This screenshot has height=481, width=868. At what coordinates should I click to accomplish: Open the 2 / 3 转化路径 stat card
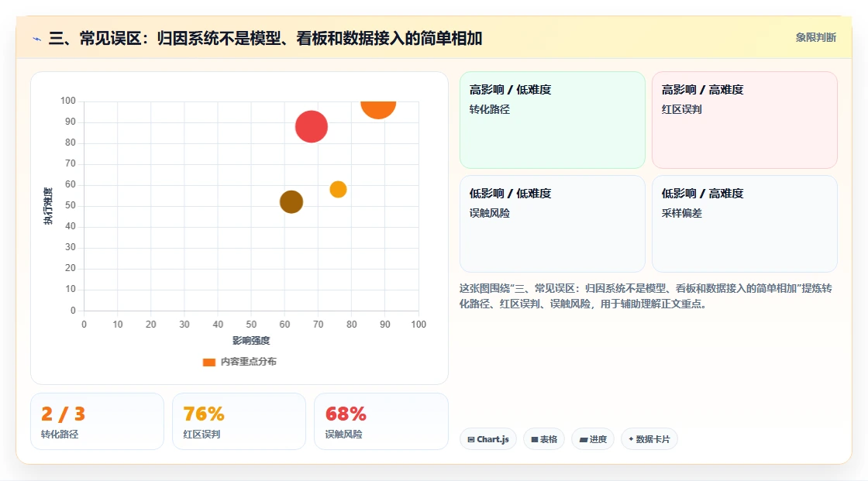[x=98, y=421]
